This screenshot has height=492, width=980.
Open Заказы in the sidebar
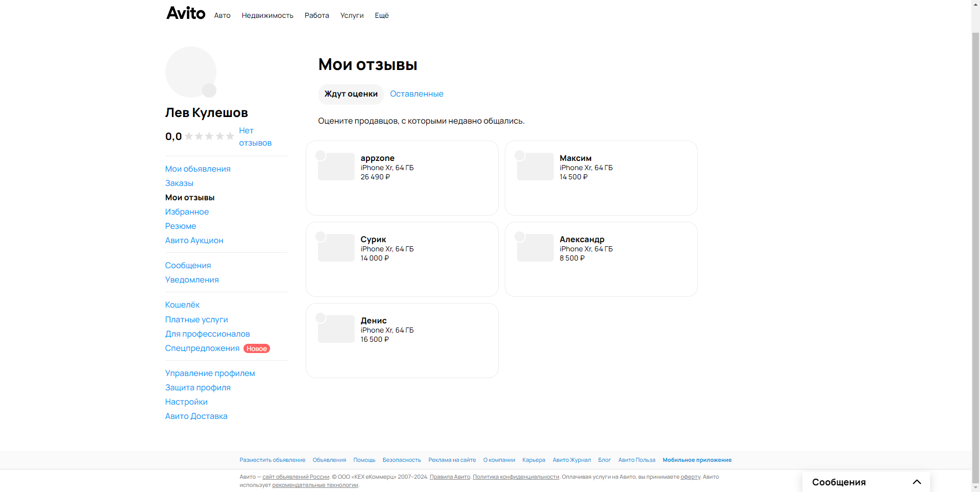pos(179,183)
